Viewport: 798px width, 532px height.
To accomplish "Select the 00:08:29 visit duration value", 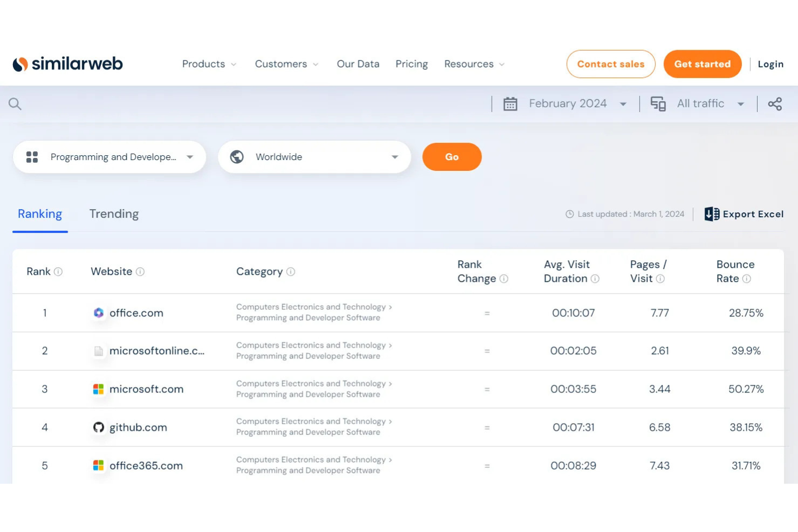I will [573, 466].
